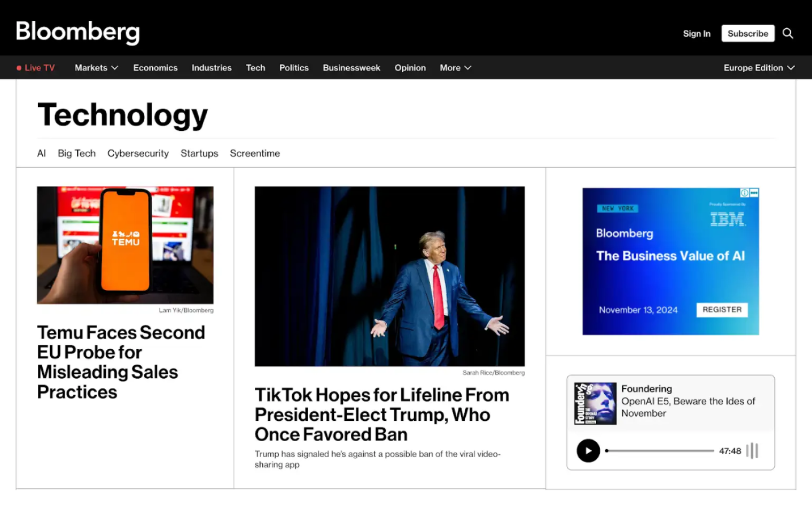Open Europe Edition selector
Image resolution: width=812 pixels, height=517 pixels.
point(759,68)
